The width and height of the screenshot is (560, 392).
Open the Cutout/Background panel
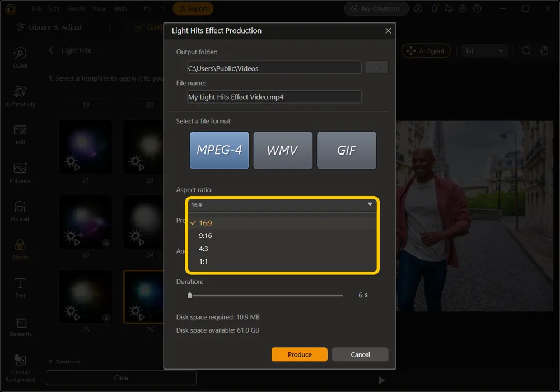click(20, 368)
